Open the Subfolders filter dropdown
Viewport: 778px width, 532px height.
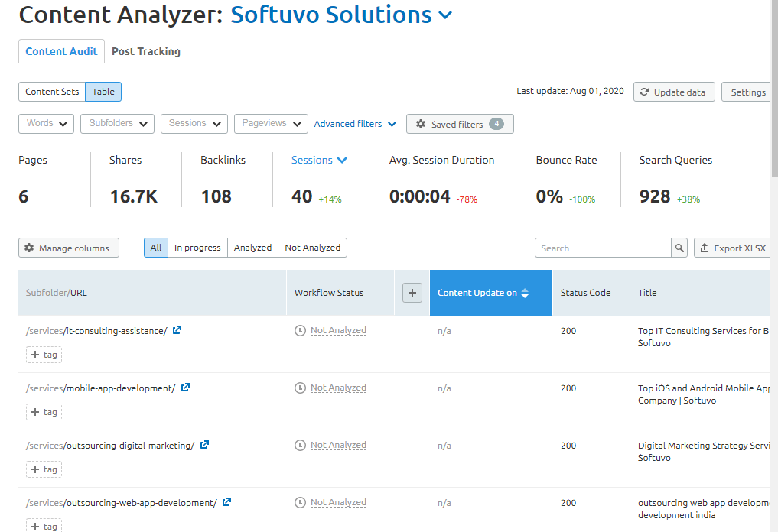[x=117, y=124]
